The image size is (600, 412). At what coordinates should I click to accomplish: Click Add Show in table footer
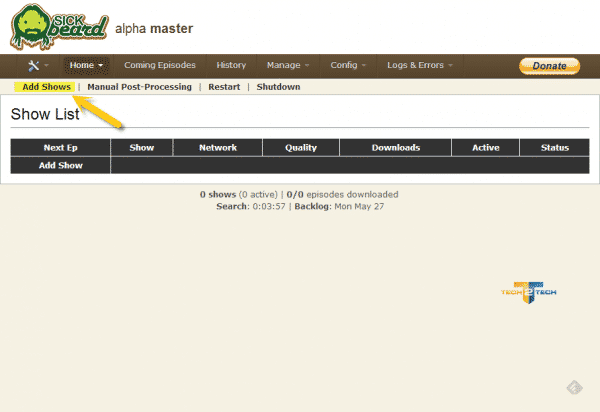[x=60, y=166]
